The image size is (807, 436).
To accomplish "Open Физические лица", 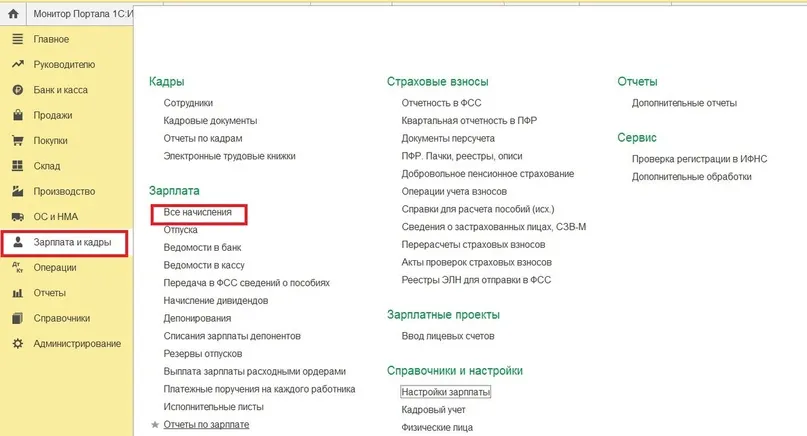I will click(x=437, y=427).
